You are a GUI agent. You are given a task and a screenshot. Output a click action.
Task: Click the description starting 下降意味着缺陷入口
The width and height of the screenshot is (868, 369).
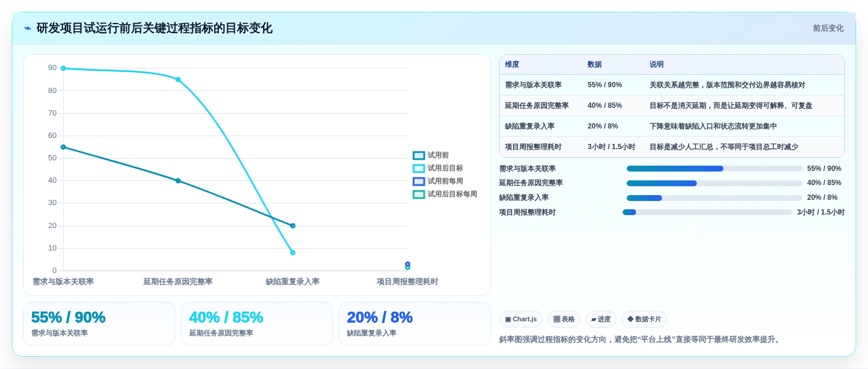[x=713, y=126]
